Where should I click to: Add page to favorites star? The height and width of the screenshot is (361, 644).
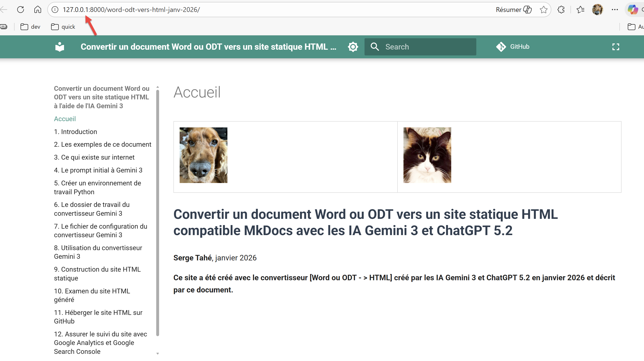(x=543, y=10)
